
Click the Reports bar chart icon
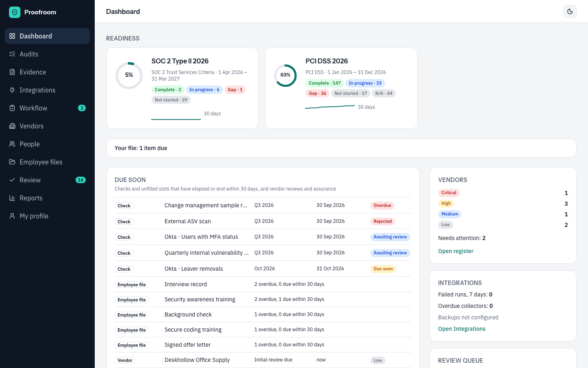pyautogui.click(x=12, y=198)
